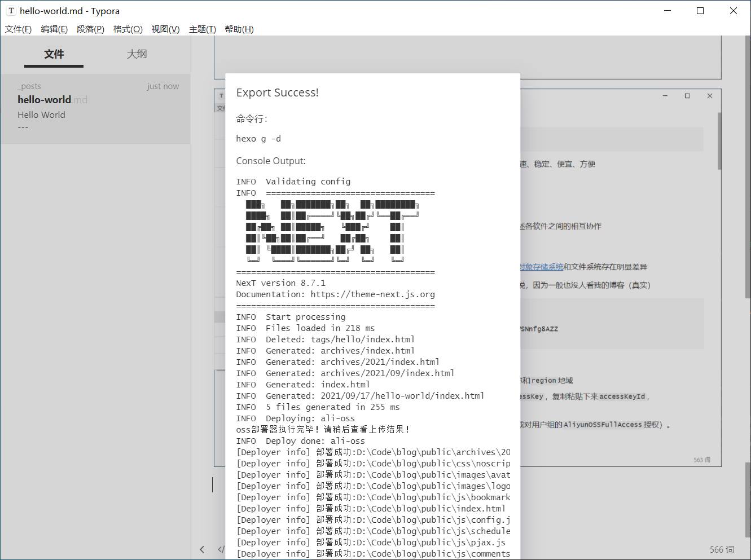Switch to the 文件 sidebar tab

(54, 54)
